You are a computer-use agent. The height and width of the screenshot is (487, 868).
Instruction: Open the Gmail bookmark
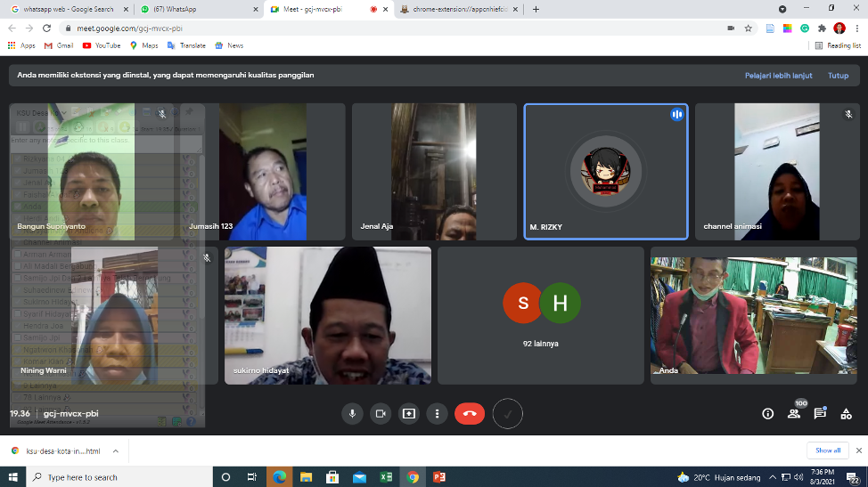(x=59, y=45)
